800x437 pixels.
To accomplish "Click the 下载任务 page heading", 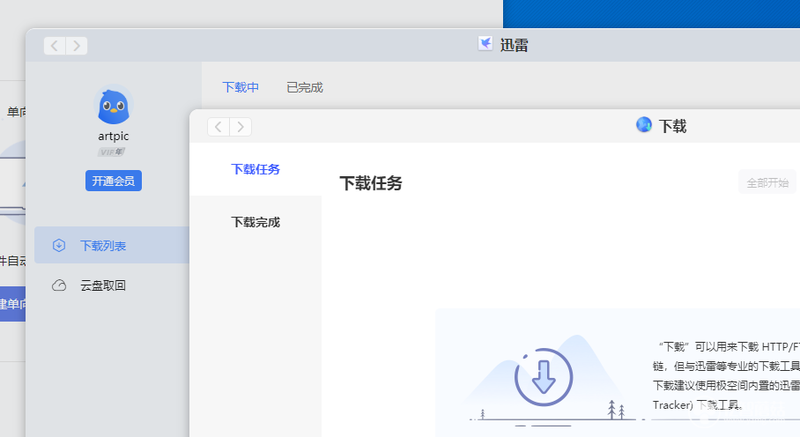I will 371,183.
